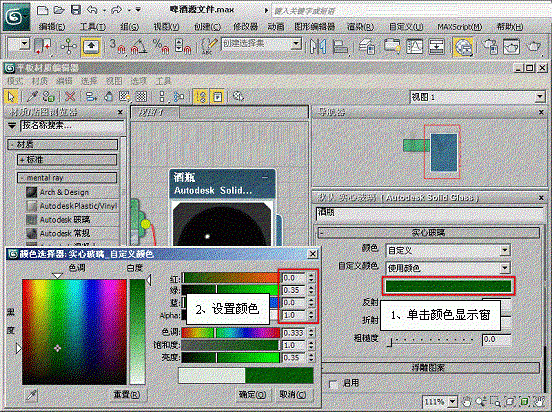This screenshot has width=552, height=412.
Task: Click the 亮度 brightness slider bar
Action: pos(231,358)
